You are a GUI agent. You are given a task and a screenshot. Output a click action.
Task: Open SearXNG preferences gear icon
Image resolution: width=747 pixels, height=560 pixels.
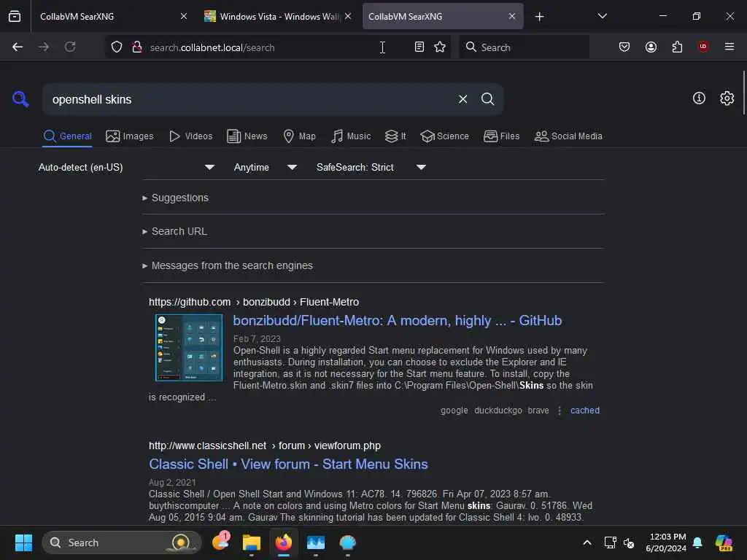click(x=727, y=98)
